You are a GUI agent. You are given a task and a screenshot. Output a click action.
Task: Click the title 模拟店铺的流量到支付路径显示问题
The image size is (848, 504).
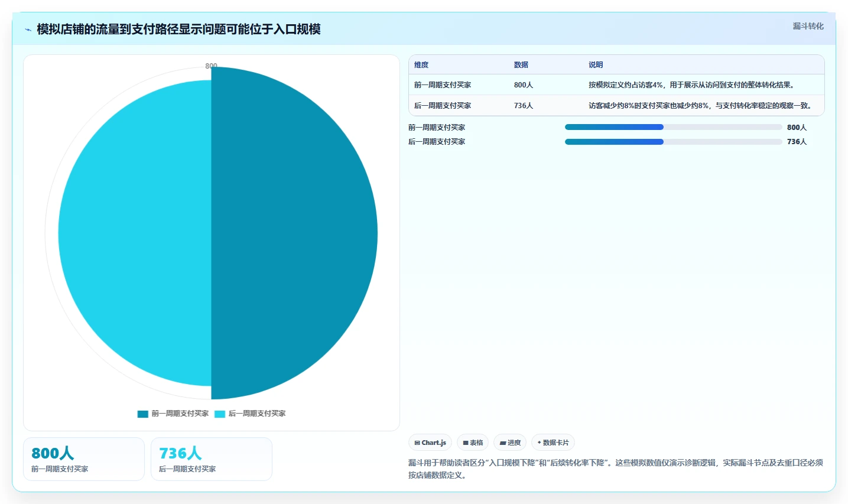pos(178,29)
